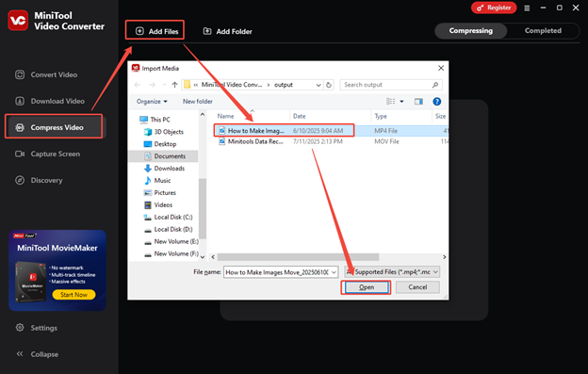The image size is (588, 374).
Task: Go to Capture Screen
Action: click(47, 154)
